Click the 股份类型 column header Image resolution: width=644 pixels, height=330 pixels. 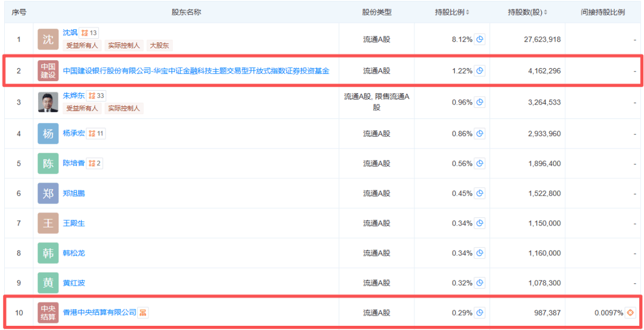coord(377,13)
